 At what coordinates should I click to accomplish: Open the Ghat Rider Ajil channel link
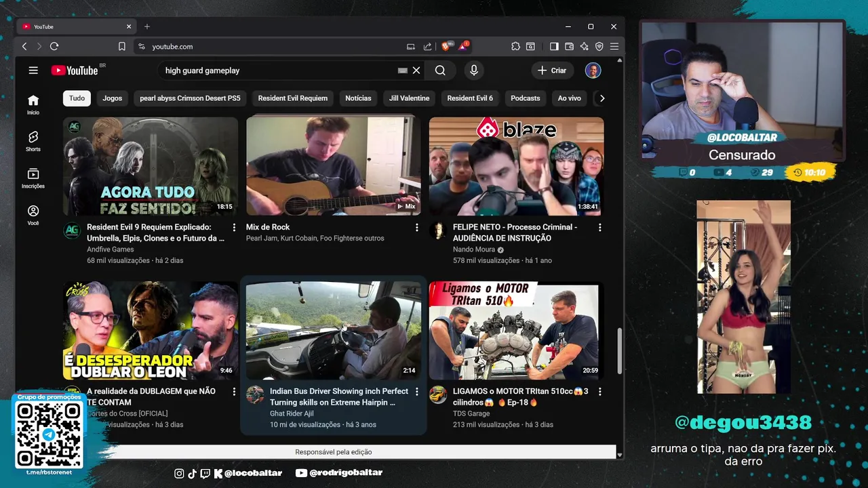(x=292, y=413)
